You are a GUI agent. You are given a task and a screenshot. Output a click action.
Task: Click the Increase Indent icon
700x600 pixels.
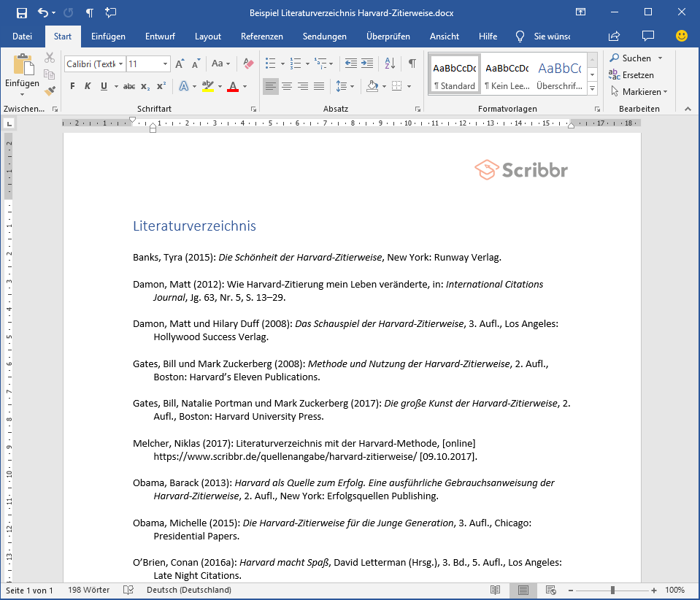coord(366,64)
